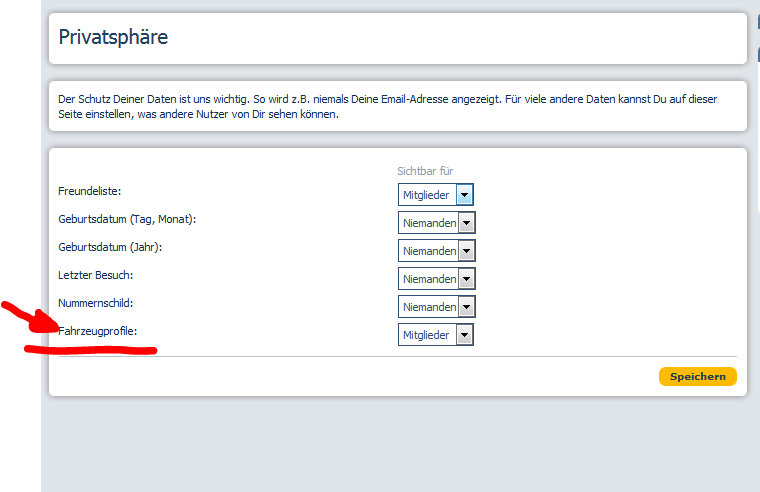
Task: Click the arrow of the Nummernschild dropdown
Action: (x=466, y=307)
